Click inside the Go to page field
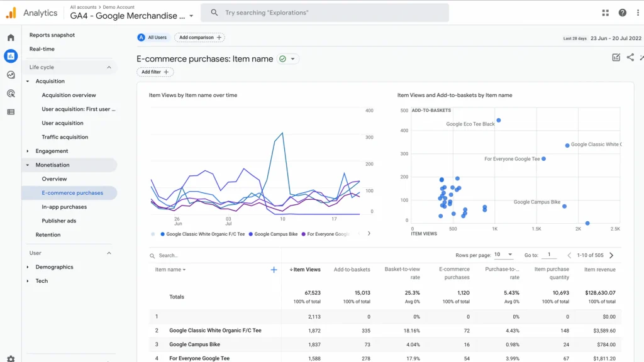Screen dimensions: 644x362 (548, 255)
